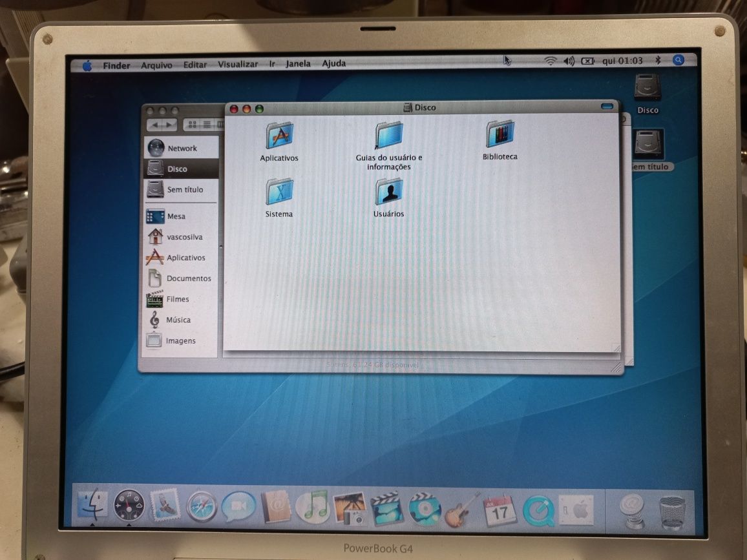Open Dashboard from the Dock

coord(129,505)
